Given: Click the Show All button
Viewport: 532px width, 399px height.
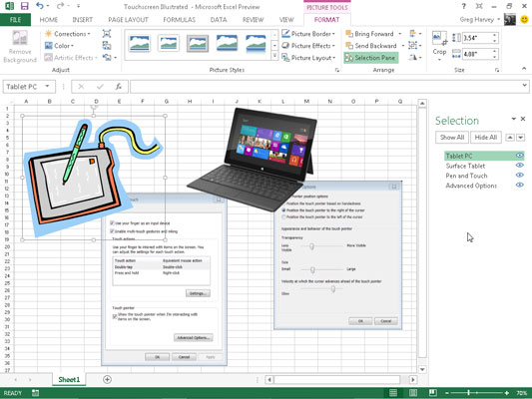Looking at the screenshot, I should tap(452, 138).
